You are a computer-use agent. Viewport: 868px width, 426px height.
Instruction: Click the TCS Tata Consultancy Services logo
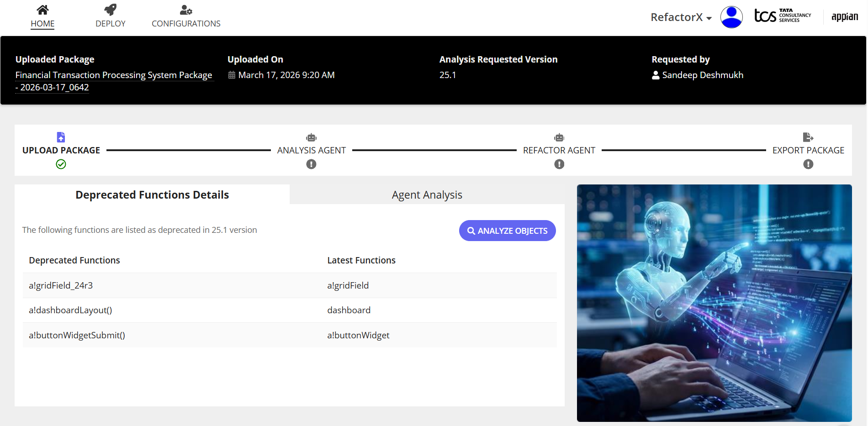coord(782,16)
